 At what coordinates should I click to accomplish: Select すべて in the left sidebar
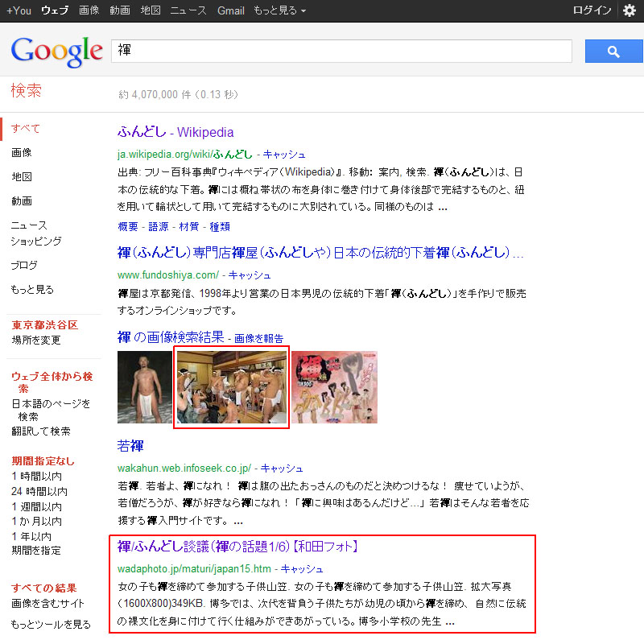tap(26, 129)
